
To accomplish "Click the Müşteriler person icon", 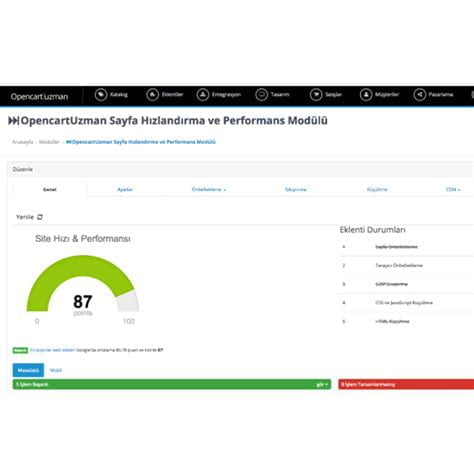I will click(x=366, y=95).
